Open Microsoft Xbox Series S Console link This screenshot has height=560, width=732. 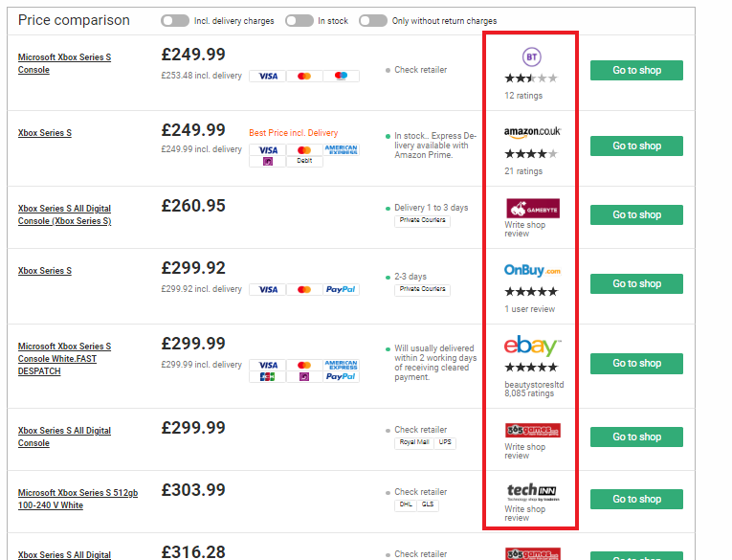[x=64, y=63]
